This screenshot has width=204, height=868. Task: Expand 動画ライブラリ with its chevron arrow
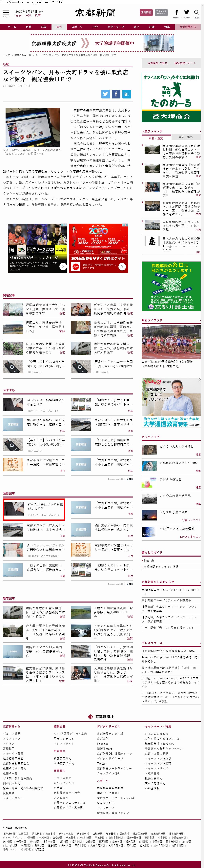(x=200, y=320)
